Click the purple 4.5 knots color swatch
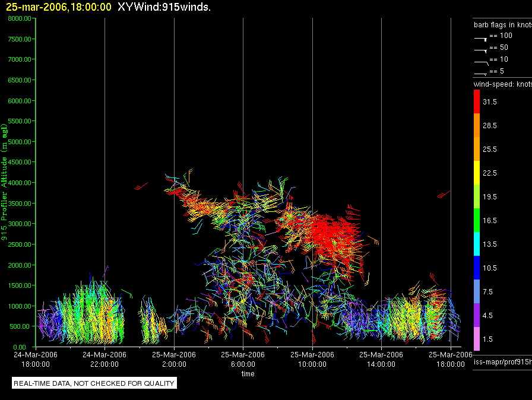The height and width of the screenshot is (400, 532). (477, 315)
